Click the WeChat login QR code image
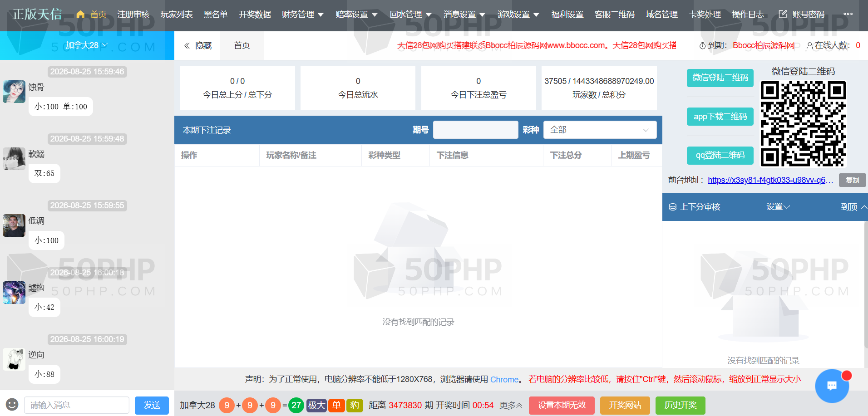 [803, 124]
